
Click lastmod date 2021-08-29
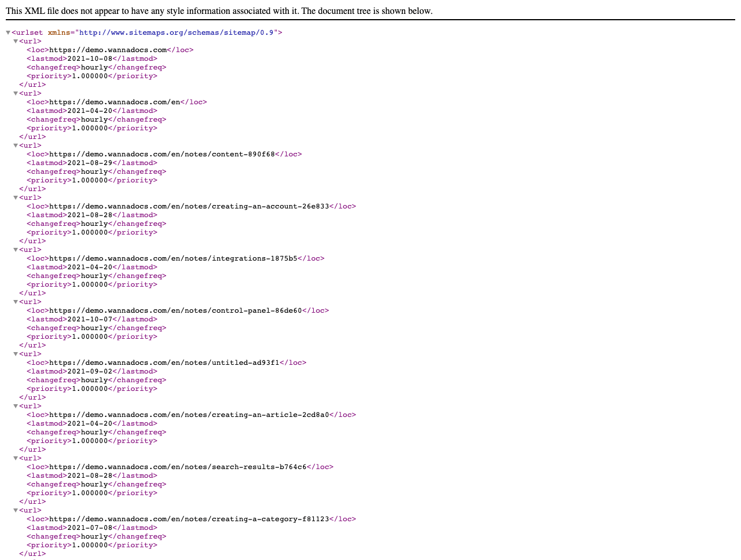90,163
